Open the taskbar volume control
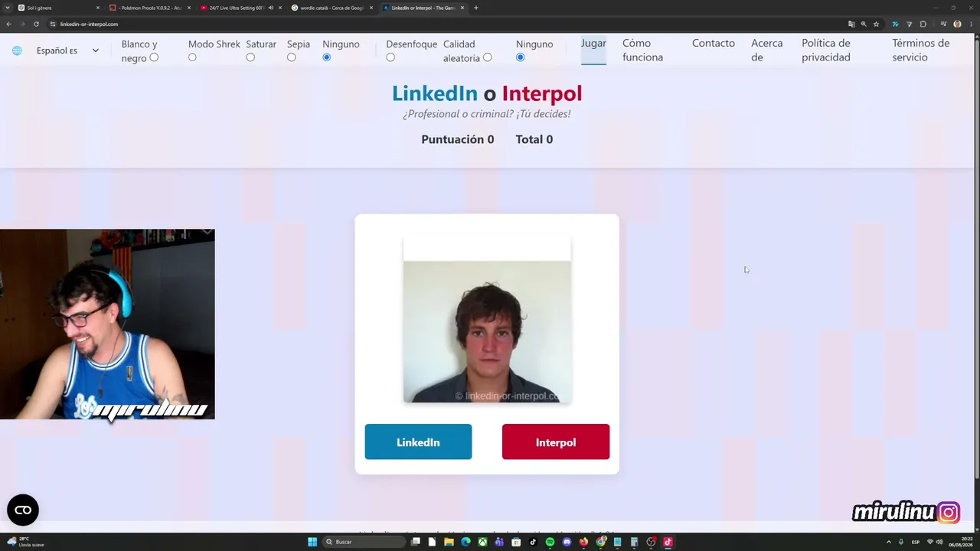Viewport: 980px width, 551px height. click(939, 542)
